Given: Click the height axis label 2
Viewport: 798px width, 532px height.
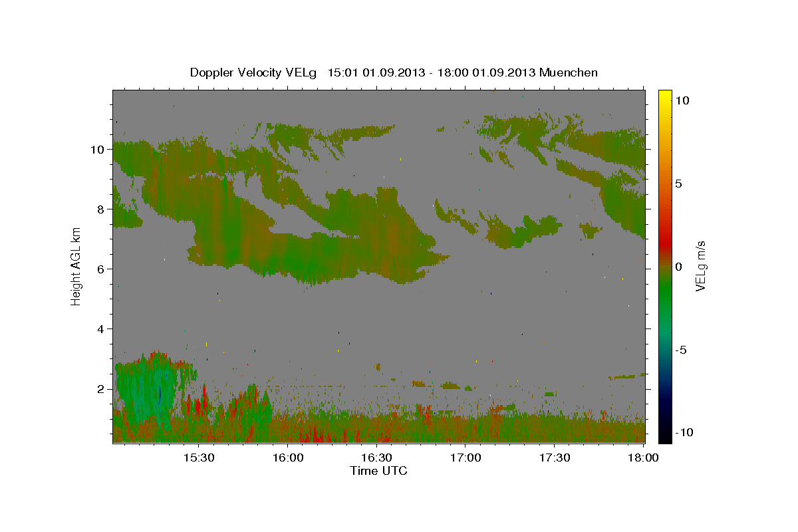Looking at the screenshot, I should 102,389.
